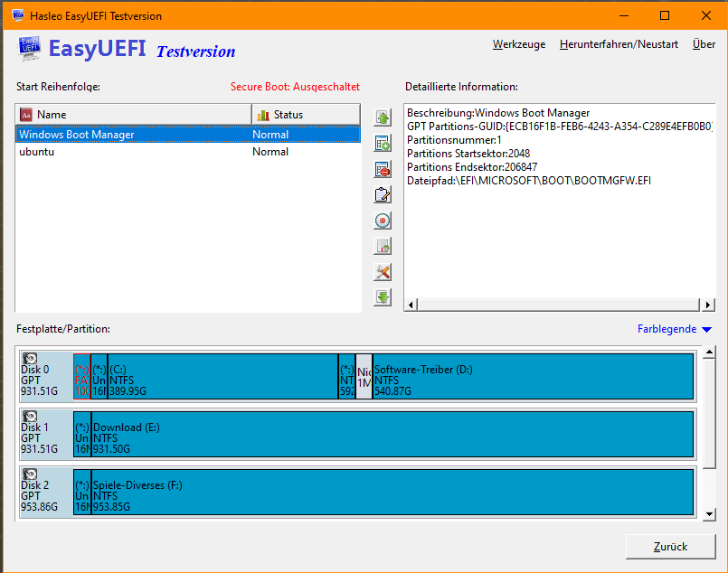This screenshot has height=573, width=728.
Task: Minimize the EasyUEFI window
Action: [624, 15]
